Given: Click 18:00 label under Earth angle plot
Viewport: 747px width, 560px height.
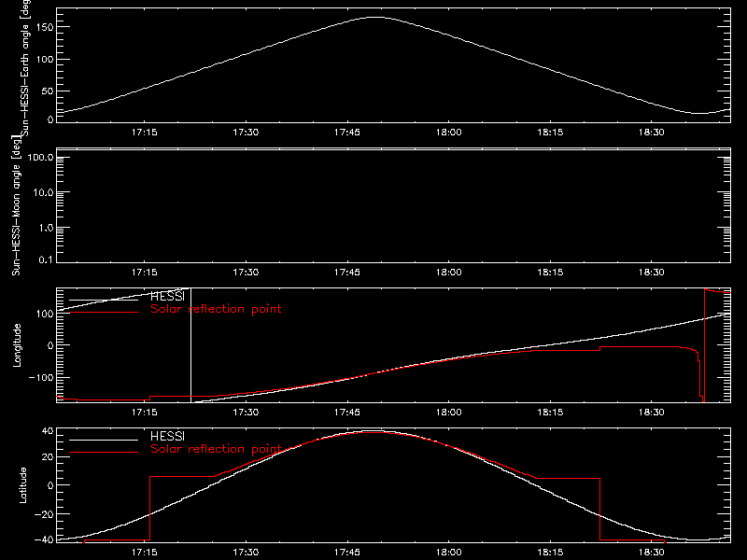Looking at the screenshot, I should click(449, 132).
